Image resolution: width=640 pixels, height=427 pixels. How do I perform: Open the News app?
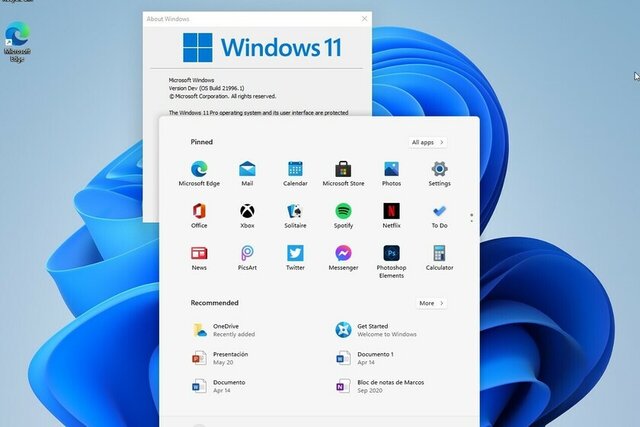(199, 258)
